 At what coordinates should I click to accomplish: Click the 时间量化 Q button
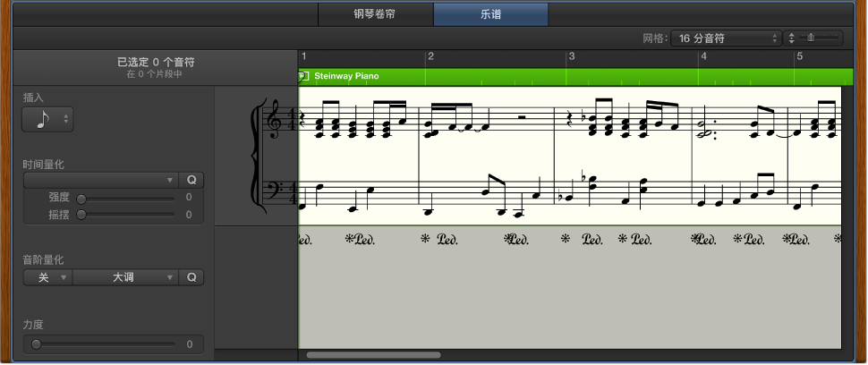(x=191, y=181)
